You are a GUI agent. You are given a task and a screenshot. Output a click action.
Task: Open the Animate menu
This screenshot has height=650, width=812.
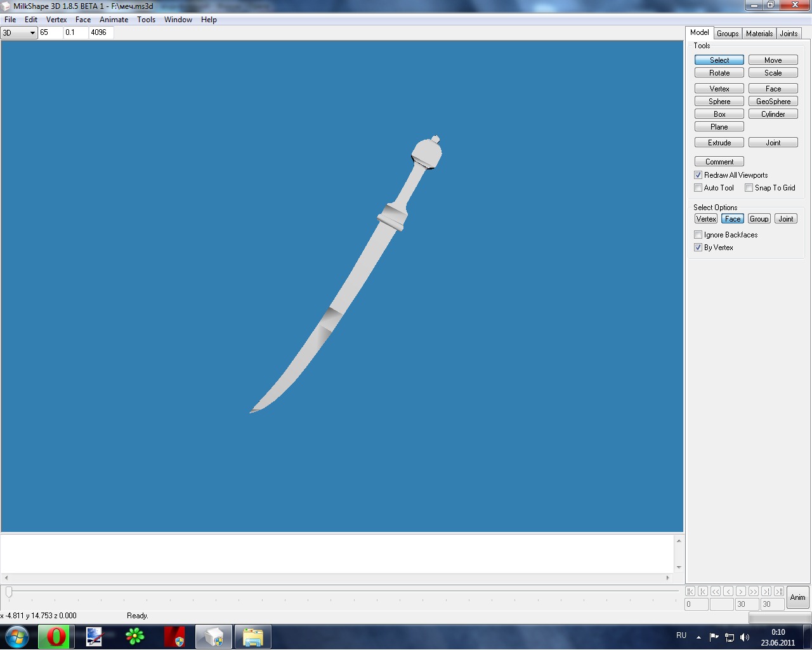point(114,20)
